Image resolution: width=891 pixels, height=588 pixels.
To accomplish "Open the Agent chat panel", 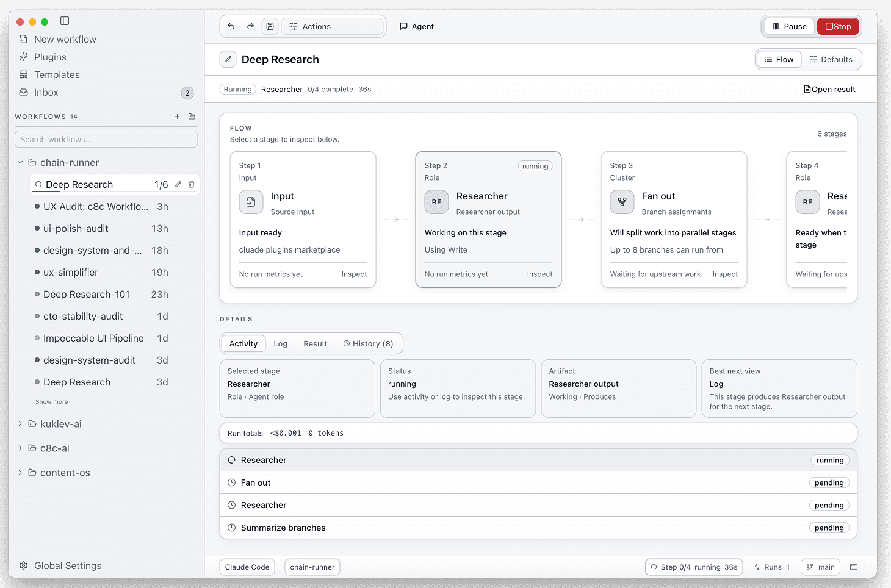I will click(416, 26).
